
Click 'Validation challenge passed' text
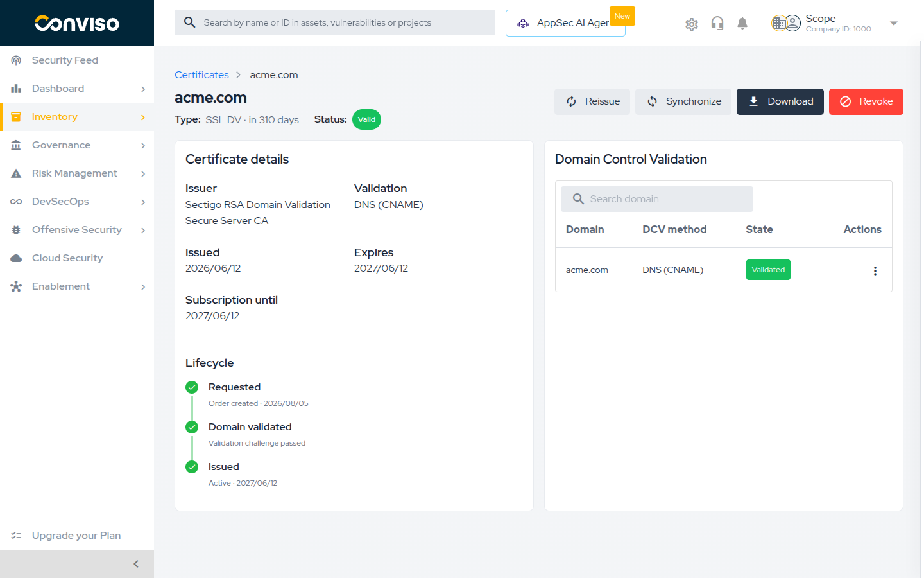coord(257,443)
